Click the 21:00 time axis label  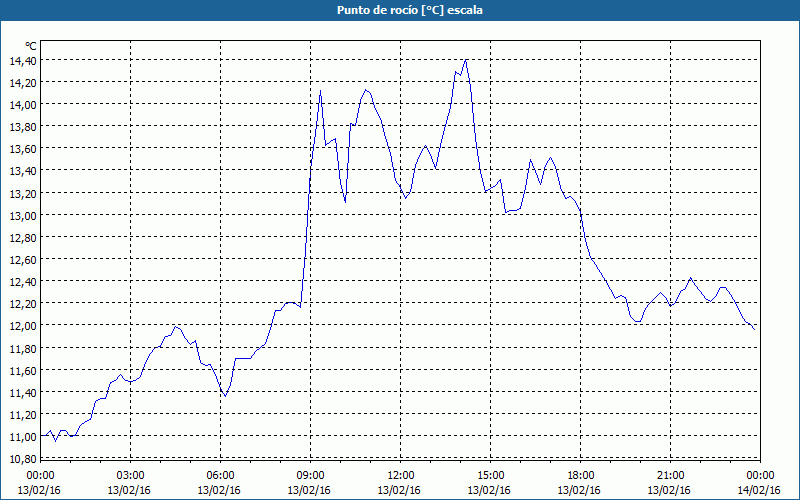click(670, 476)
